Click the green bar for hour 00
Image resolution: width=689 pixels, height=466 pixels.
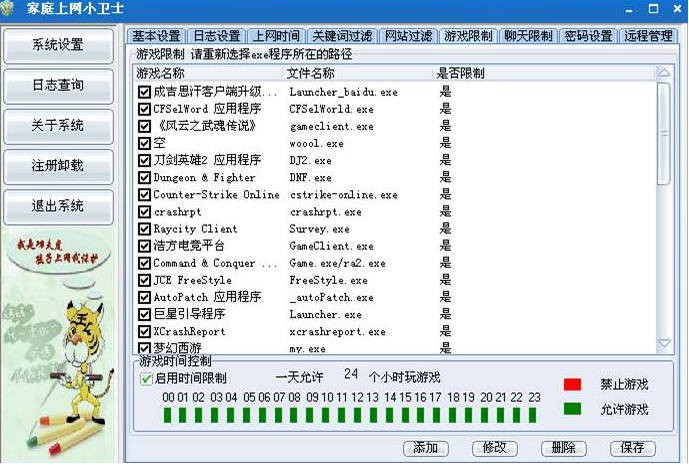coord(167,415)
